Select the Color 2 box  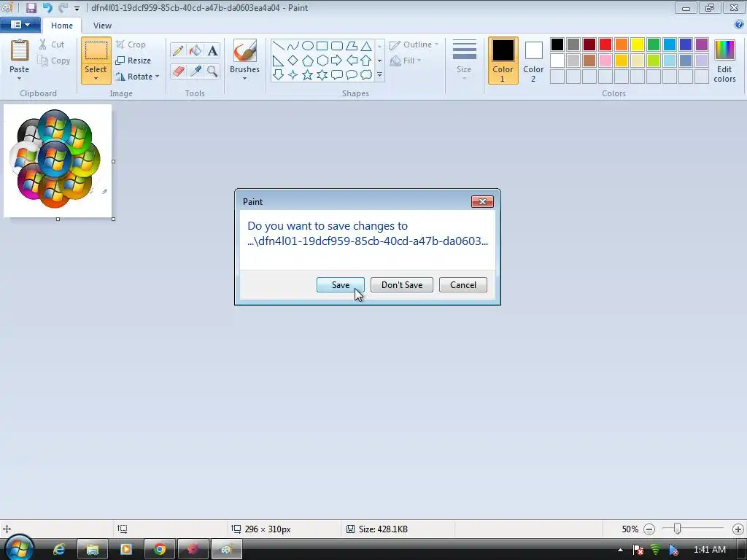click(x=533, y=61)
